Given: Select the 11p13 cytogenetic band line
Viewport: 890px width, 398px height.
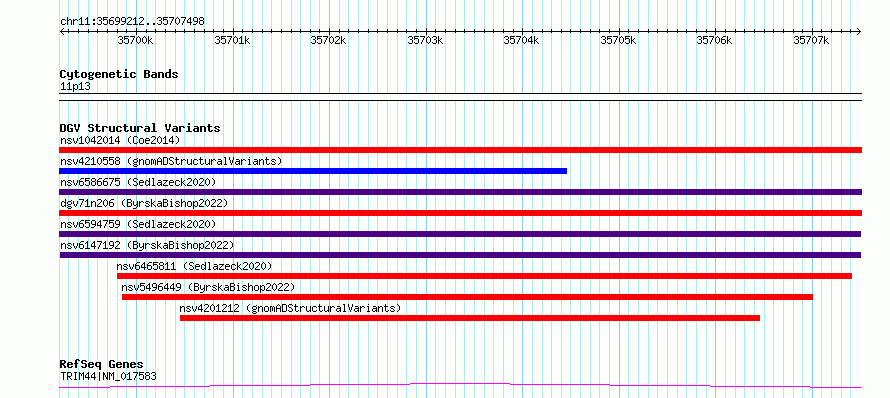Looking at the screenshot, I should point(460,97).
